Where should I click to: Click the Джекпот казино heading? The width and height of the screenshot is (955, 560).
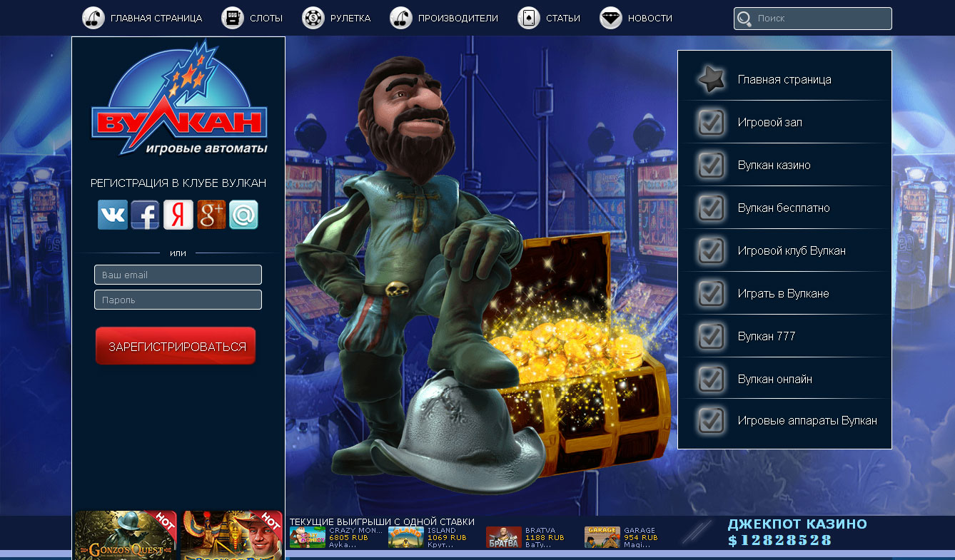coord(797,524)
